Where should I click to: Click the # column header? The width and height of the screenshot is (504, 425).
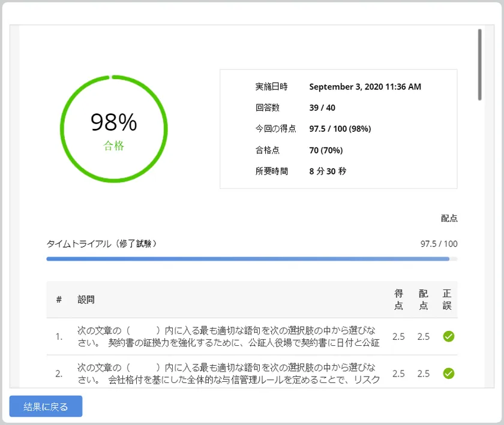coord(59,300)
